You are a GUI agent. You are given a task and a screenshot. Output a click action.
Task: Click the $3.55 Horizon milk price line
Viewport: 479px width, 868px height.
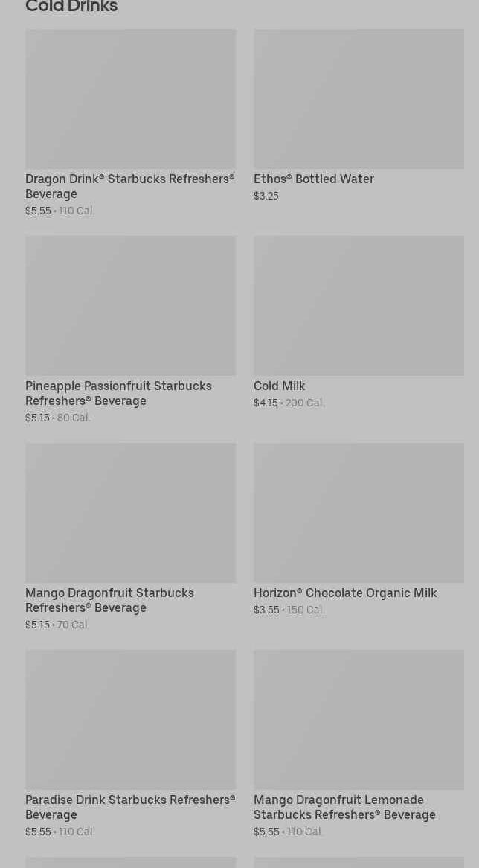(x=289, y=610)
